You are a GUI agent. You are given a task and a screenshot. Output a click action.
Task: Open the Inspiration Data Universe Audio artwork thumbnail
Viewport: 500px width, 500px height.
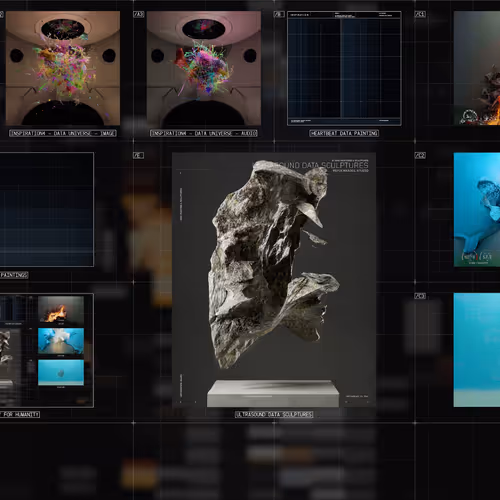[204, 68]
